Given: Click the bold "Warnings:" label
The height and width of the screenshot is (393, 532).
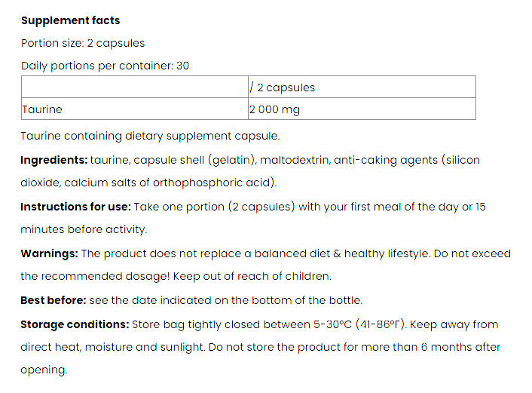Looking at the screenshot, I should click(x=49, y=253).
